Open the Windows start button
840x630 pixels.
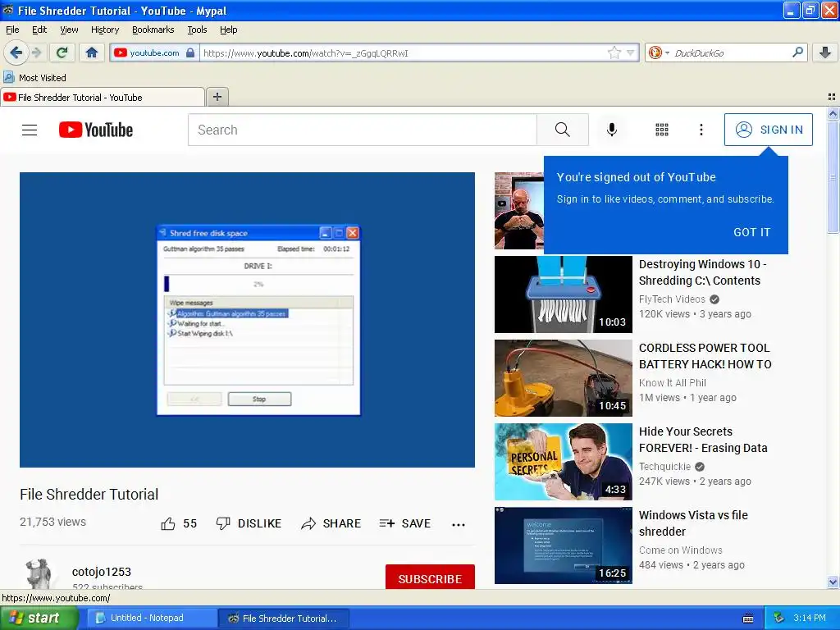39,618
